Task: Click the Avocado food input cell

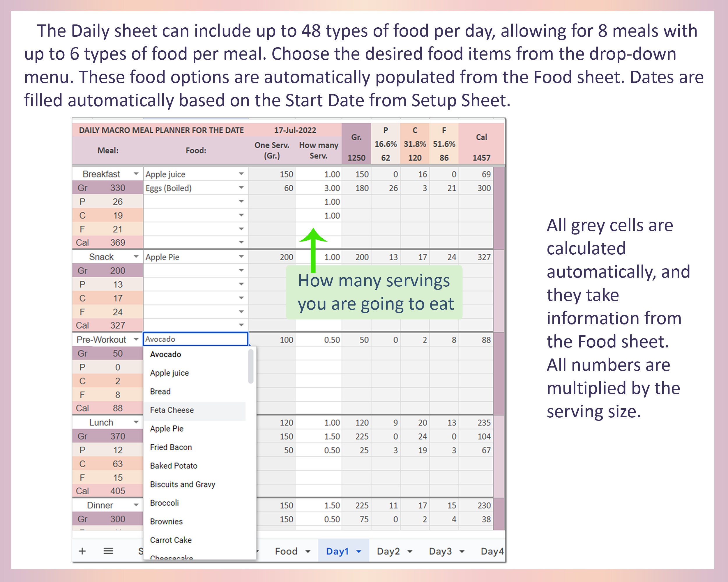Action: coord(195,339)
